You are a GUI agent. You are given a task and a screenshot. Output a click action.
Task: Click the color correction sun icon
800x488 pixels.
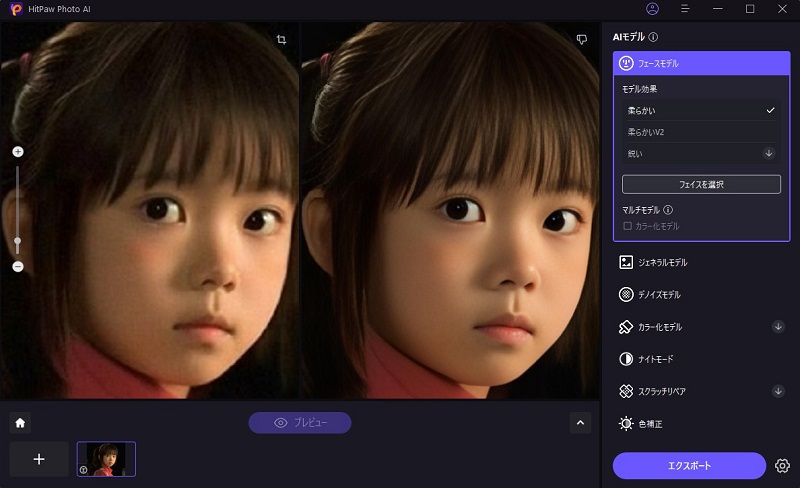[x=626, y=424]
